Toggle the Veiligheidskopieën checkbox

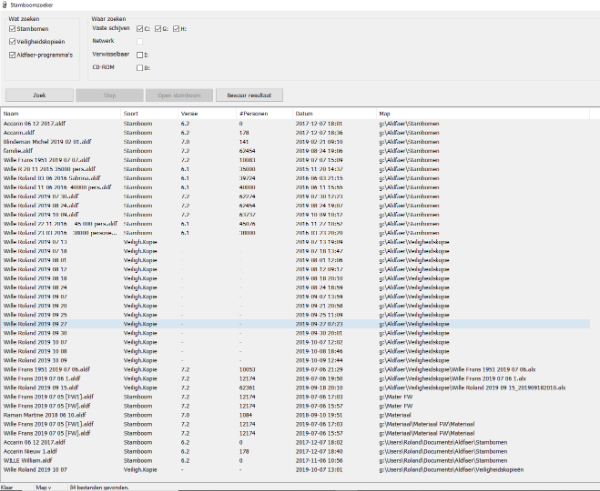12,42
